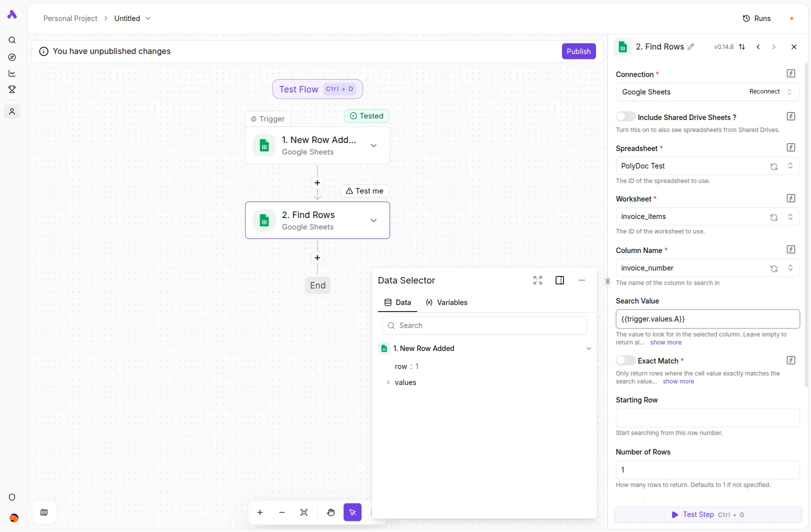Click the Number of Rows input field
Screen dimensions: 811x532
coord(707,470)
